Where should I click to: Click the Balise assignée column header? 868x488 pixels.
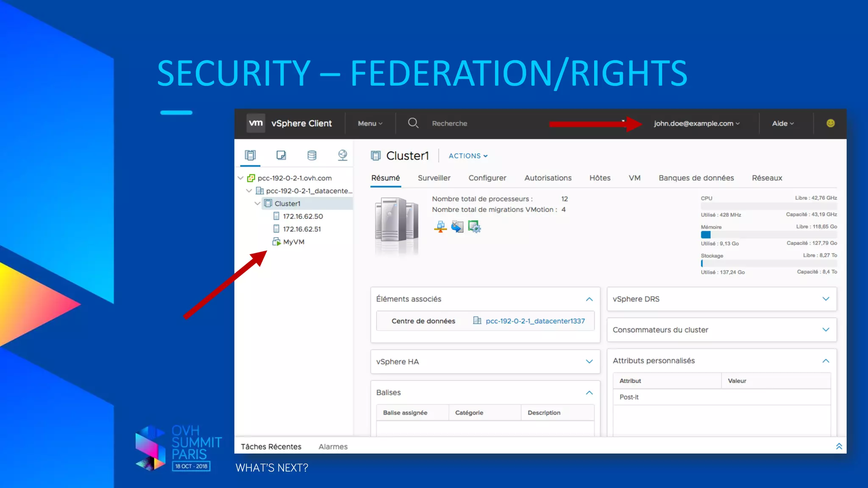click(413, 413)
